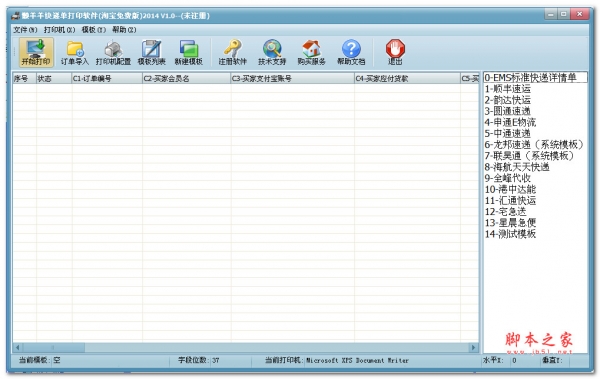Open the 文件 menu
This screenshot has width=600, height=379.
(x=25, y=30)
